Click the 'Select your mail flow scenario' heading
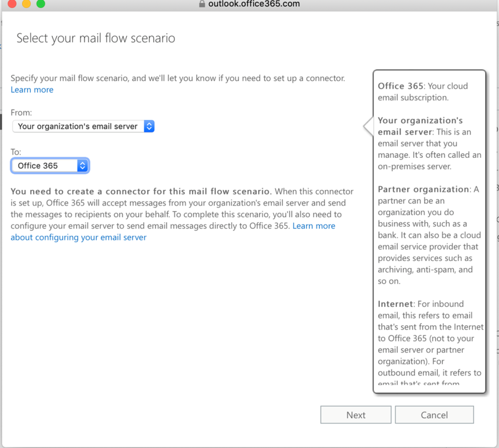 [x=96, y=38]
